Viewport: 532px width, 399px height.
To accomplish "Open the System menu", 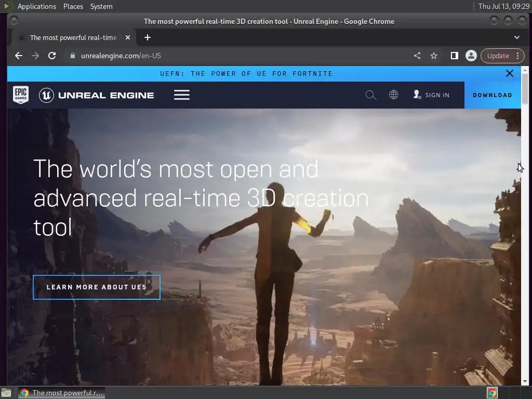I will (101, 6).
